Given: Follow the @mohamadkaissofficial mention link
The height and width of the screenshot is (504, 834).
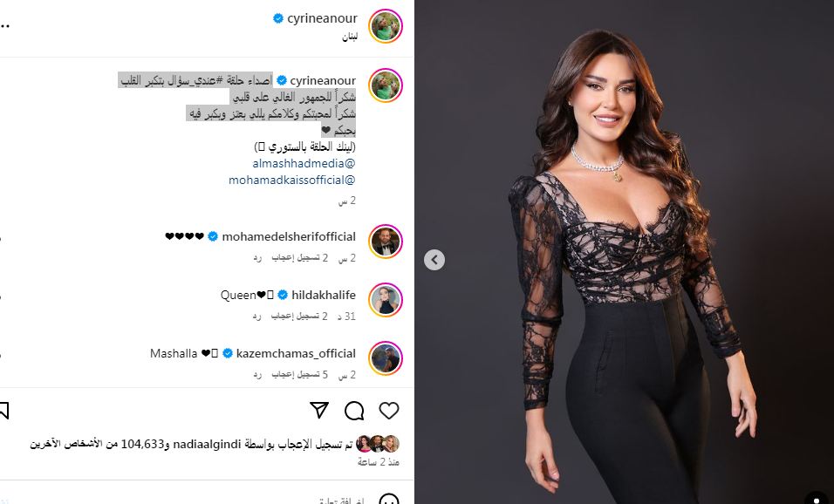Looking at the screenshot, I should point(292,180).
